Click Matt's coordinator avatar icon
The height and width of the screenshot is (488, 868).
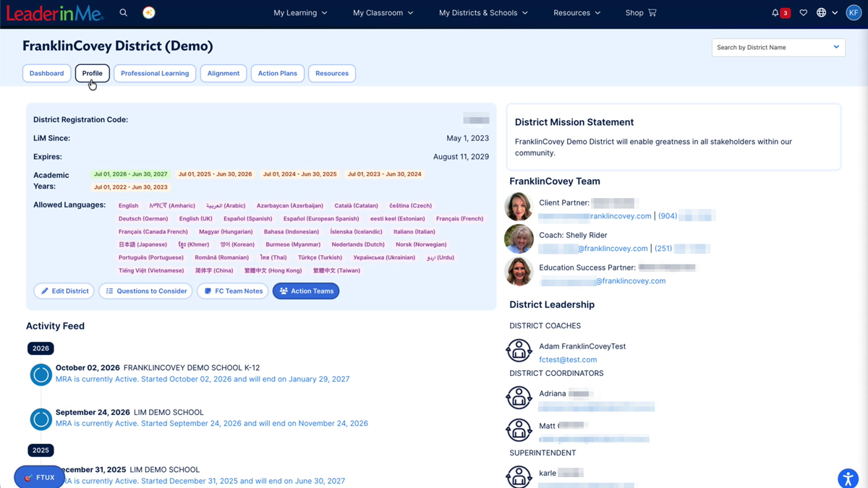519,430
